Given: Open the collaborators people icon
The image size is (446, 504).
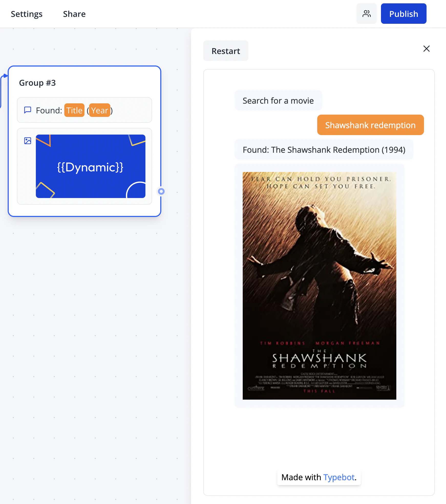Looking at the screenshot, I should (x=366, y=14).
